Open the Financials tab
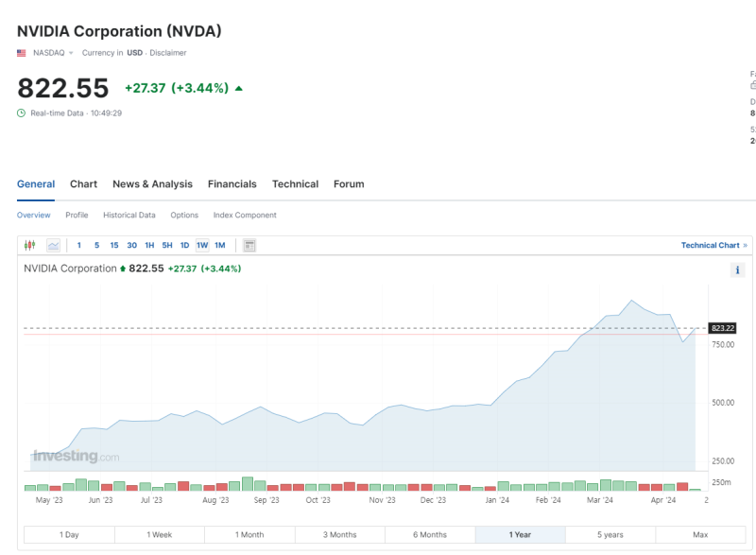This screenshot has height=555, width=756. pyautogui.click(x=232, y=184)
